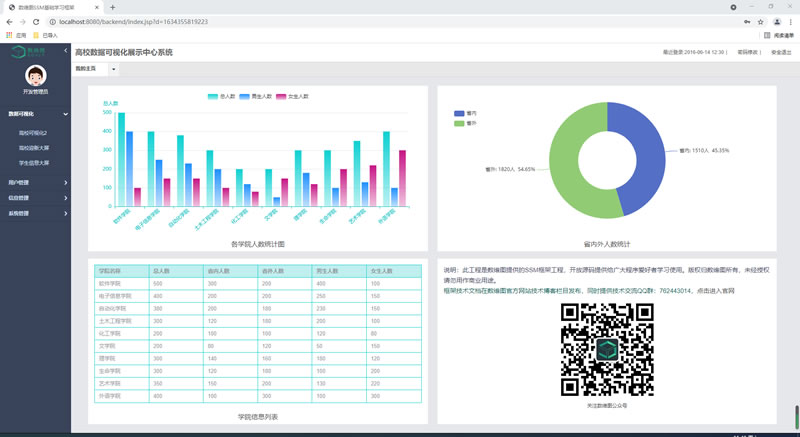Click the green vertical scrollbar thumb
This screenshot has height=437, width=800.
point(796,417)
